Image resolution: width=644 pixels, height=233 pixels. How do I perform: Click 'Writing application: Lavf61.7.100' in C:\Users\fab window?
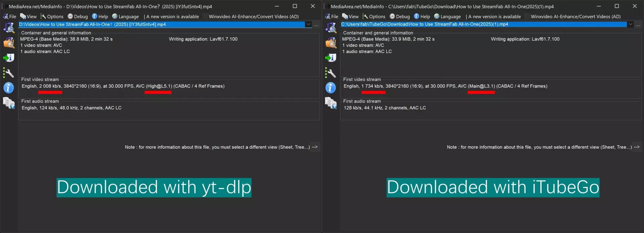coord(525,39)
